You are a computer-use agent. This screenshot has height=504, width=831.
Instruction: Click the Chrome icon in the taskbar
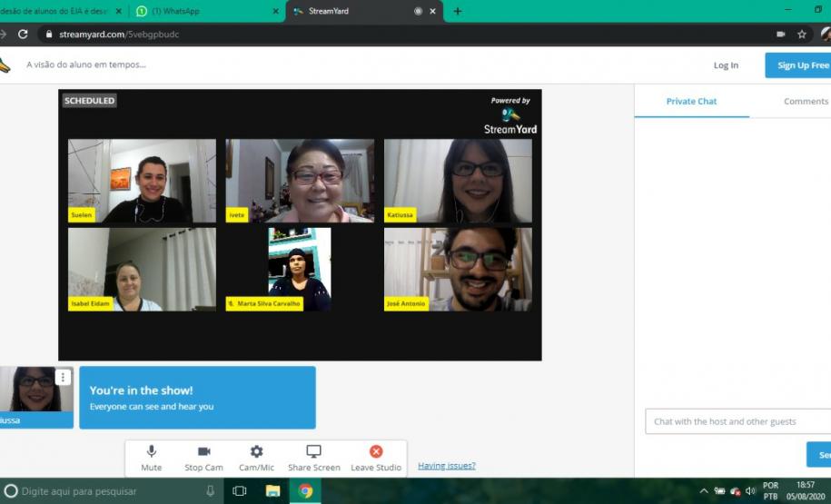tap(305, 491)
